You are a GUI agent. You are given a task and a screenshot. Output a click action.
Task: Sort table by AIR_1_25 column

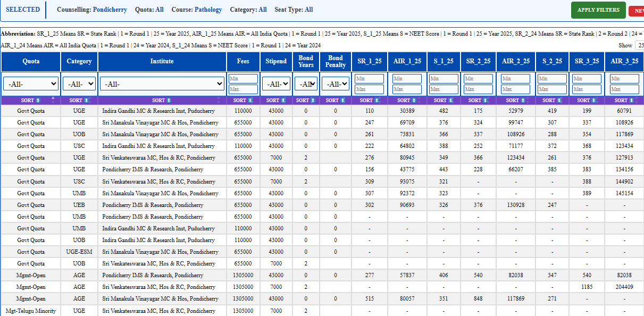(x=407, y=100)
